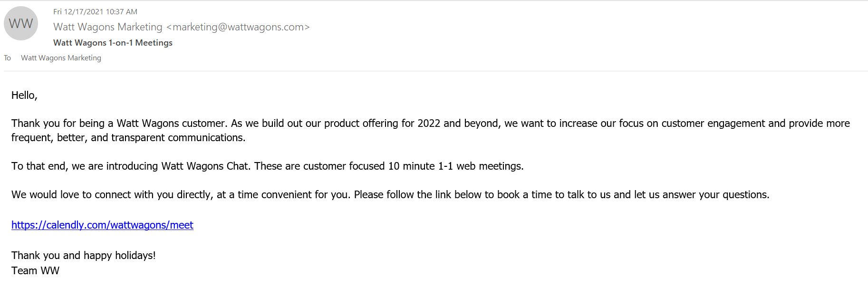This screenshot has width=868, height=288.
Task: Click the WW sender avatar circle
Action: (21, 24)
